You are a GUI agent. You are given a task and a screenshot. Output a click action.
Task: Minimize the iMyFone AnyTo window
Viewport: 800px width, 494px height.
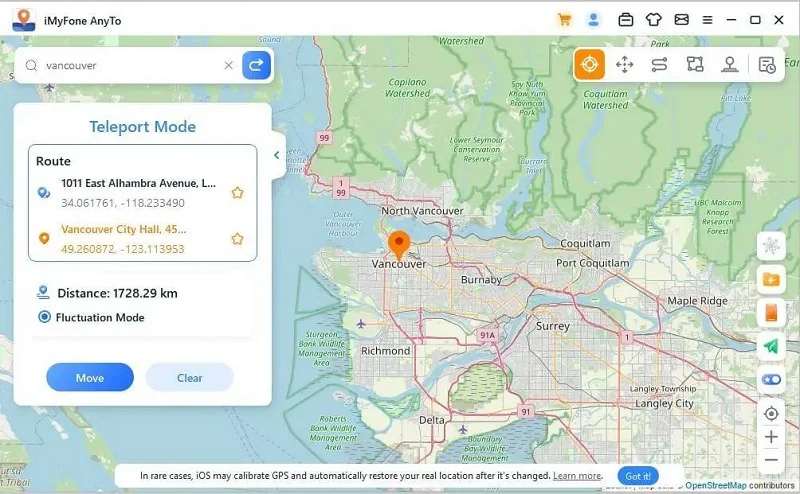tap(731, 20)
